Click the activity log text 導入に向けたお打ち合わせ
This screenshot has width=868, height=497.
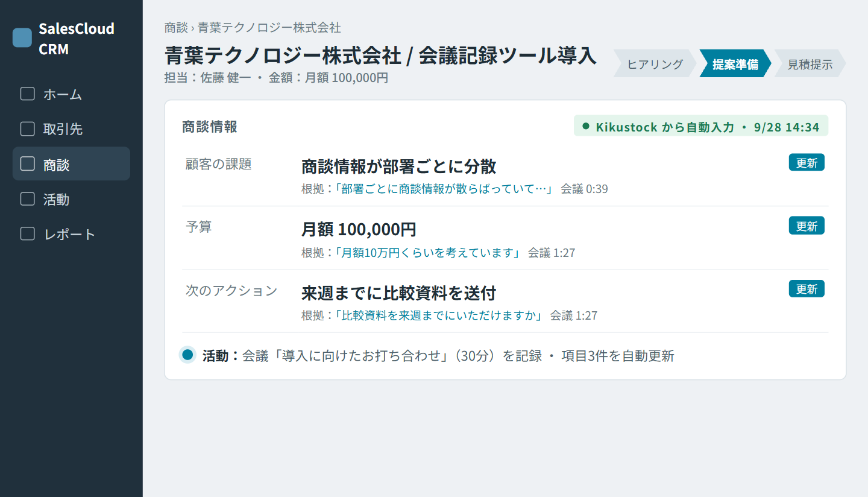[x=361, y=356]
